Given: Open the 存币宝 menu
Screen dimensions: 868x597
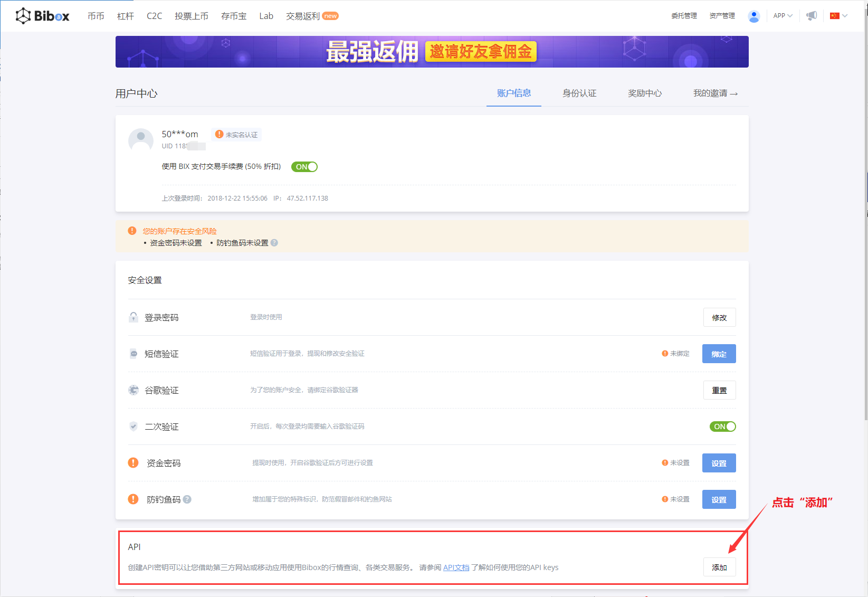Looking at the screenshot, I should pos(234,16).
